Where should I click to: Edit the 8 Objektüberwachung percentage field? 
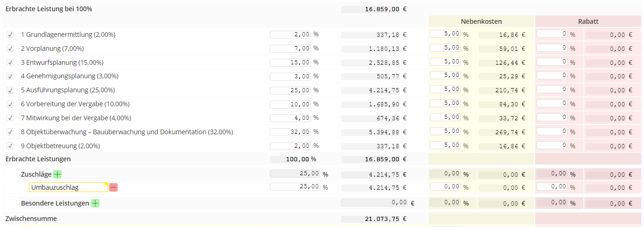(290, 132)
